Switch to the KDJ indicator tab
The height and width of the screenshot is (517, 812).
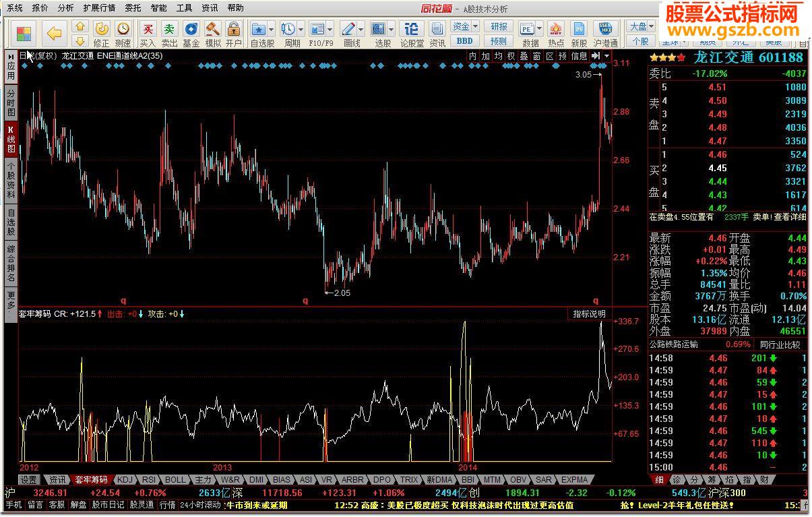pyautogui.click(x=125, y=480)
